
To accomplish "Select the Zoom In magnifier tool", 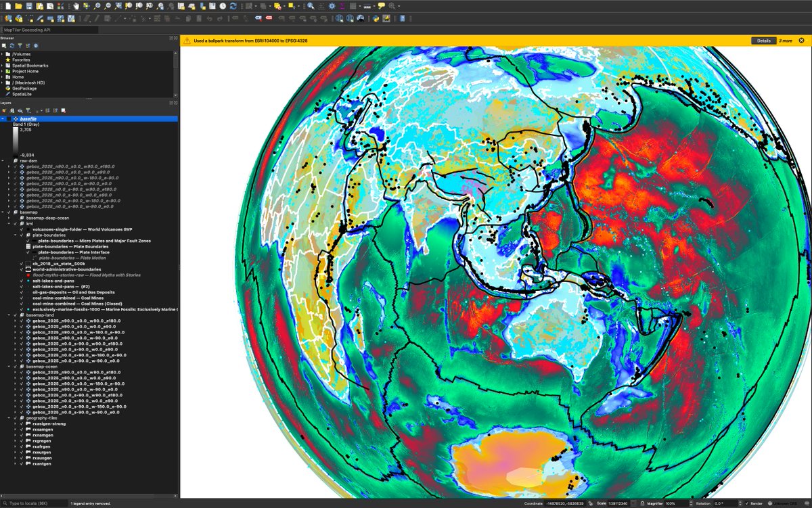I will click(x=97, y=5).
